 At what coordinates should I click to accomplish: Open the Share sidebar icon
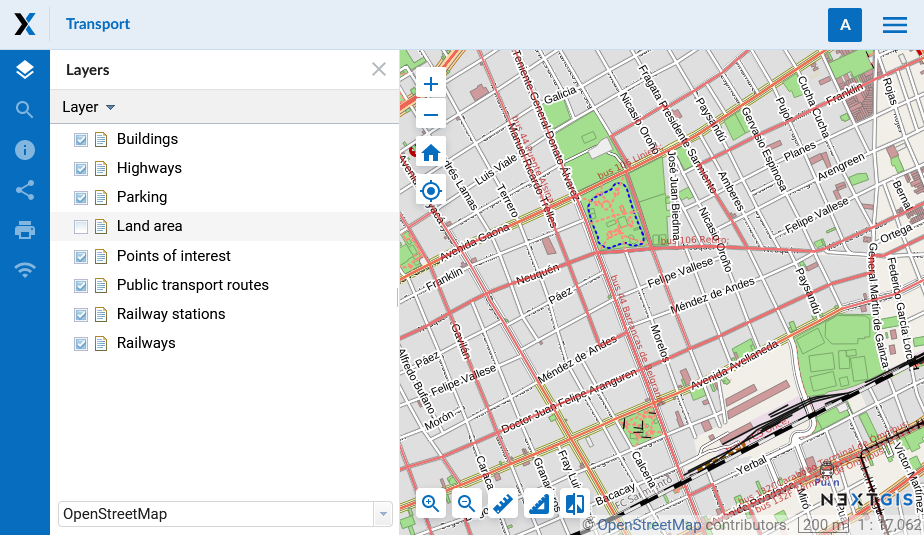point(25,190)
